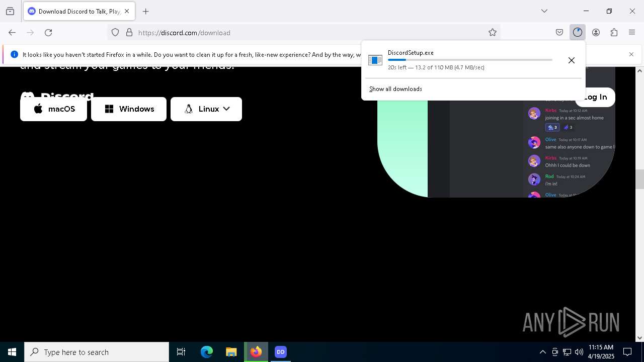Open the DD app on taskbar
Image resolution: width=644 pixels, height=362 pixels.
click(x=281, y=352)
